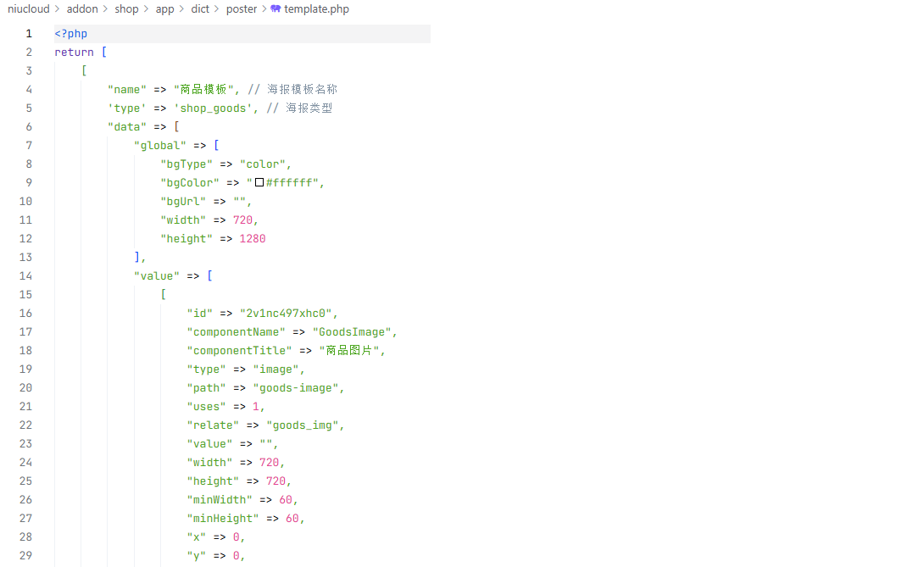Select the dict breadcrumb item

tap(200, 9)
